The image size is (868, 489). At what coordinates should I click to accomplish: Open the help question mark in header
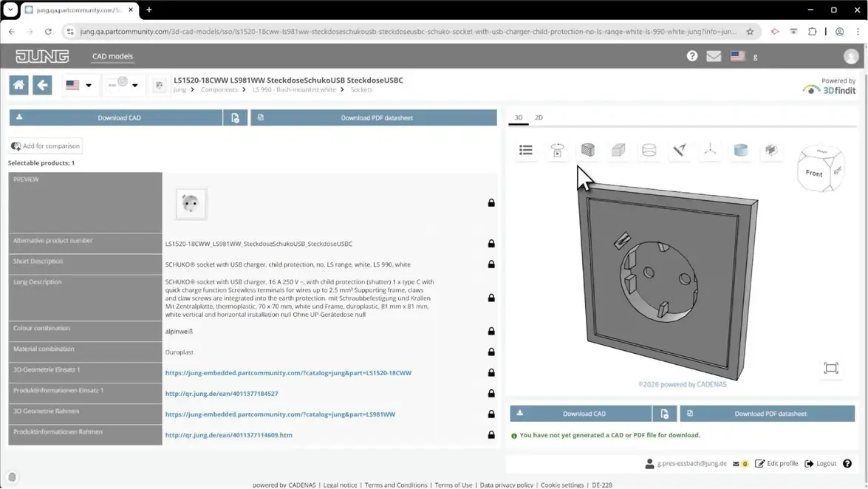click(692, 56)
